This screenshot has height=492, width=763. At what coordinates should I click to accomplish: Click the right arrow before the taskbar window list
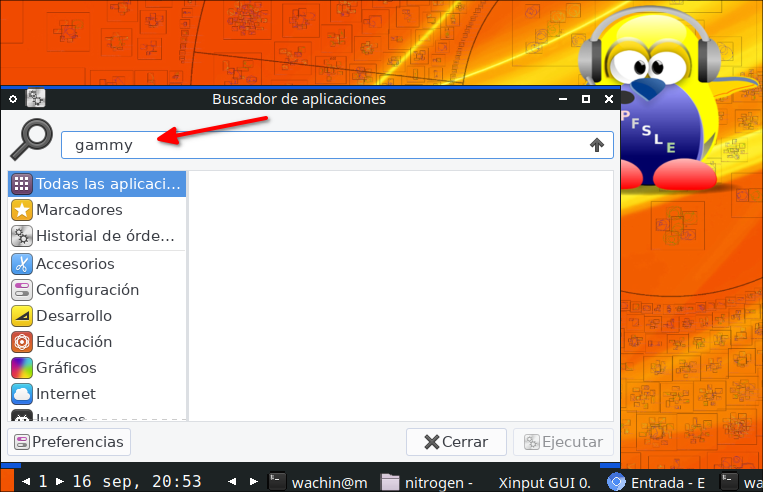tap(254, 482)
